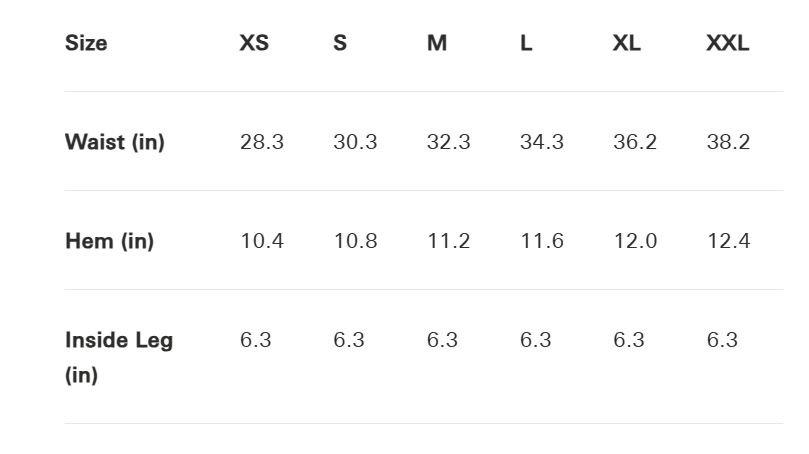Screen dimensions: 809x454
Task: Click the 30.3 waist value for S
Action: coord(355,142)
